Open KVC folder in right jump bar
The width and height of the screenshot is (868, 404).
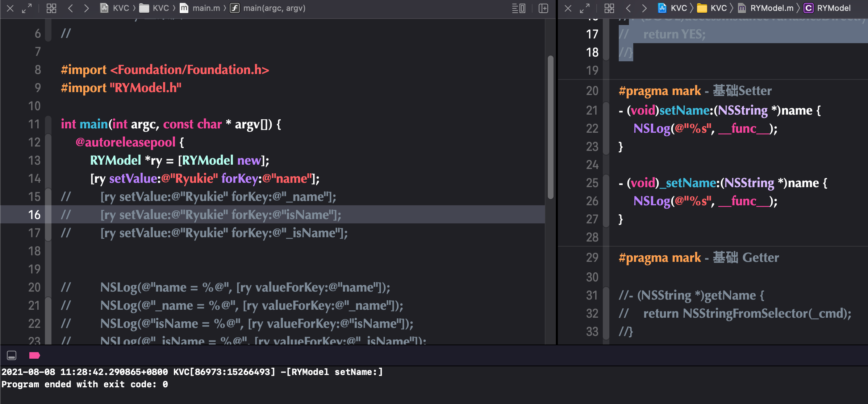712,8
